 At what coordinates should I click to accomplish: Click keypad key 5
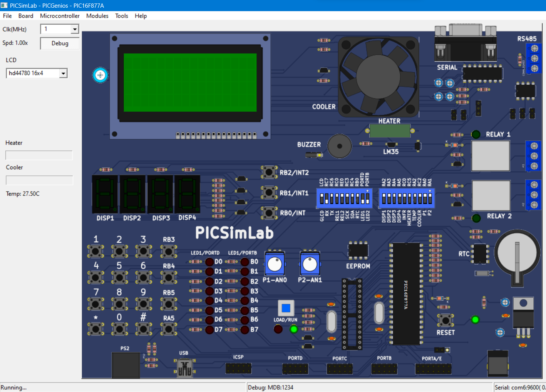119,277
